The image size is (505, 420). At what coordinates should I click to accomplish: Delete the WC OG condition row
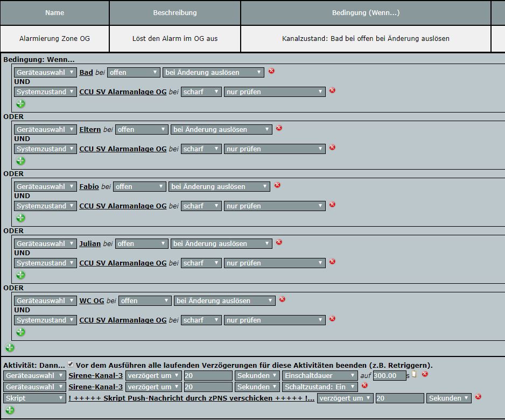pos(282,299)
